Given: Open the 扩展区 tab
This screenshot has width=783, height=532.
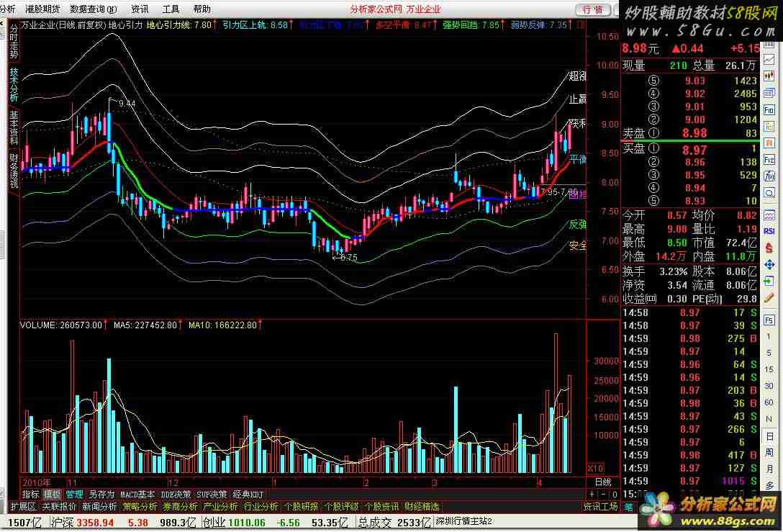Looking at the screenshot, I should (23, 507).
